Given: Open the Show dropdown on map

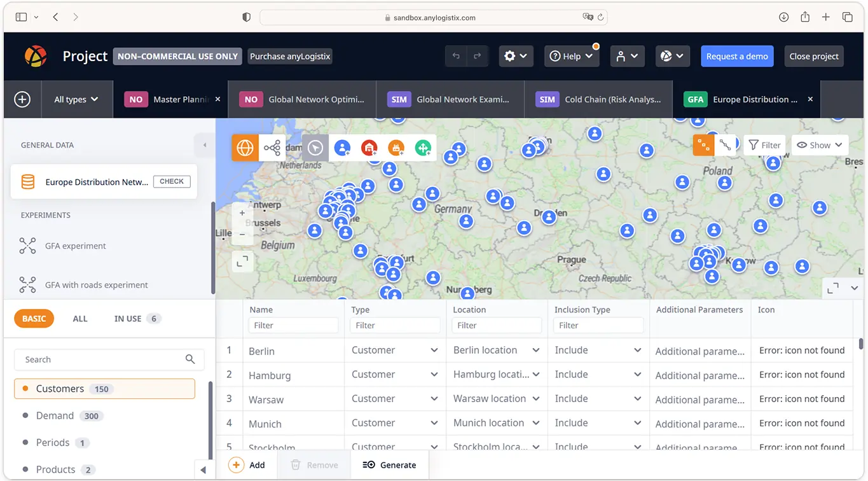Looking at the screenshot, I should click(819, 145).
